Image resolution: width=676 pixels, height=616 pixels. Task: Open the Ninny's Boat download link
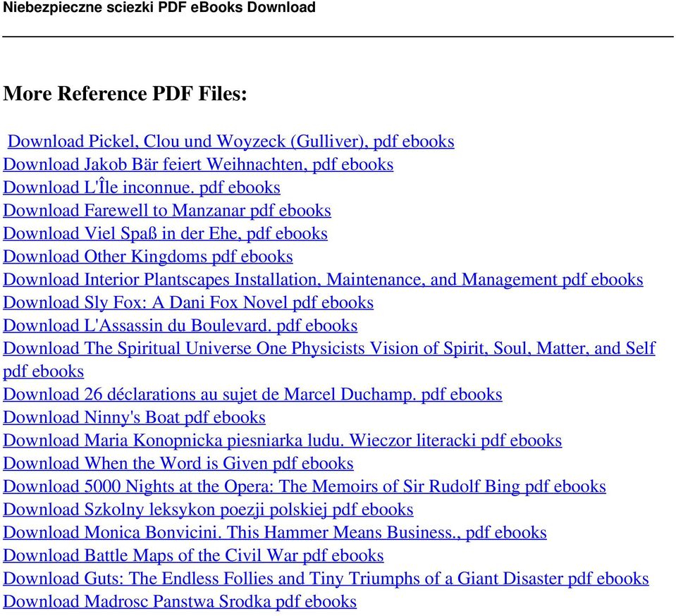[x=134, y=417]
